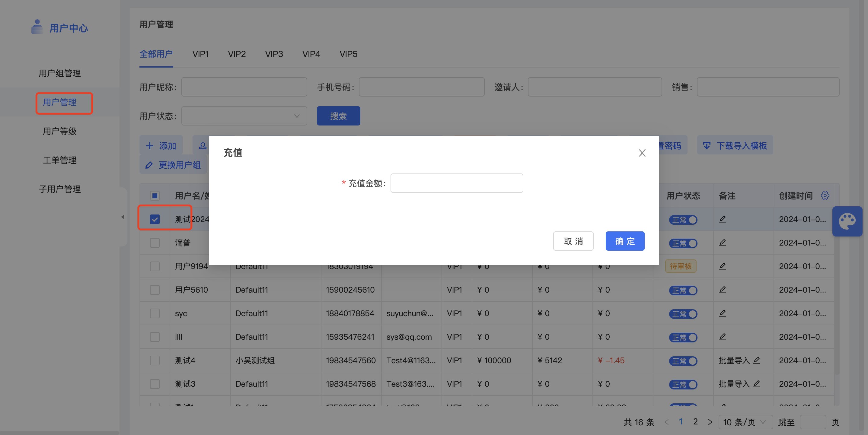Screen dimensions: 868x435
Task: Switch to VIP3 tab
Action: [274, 54]
